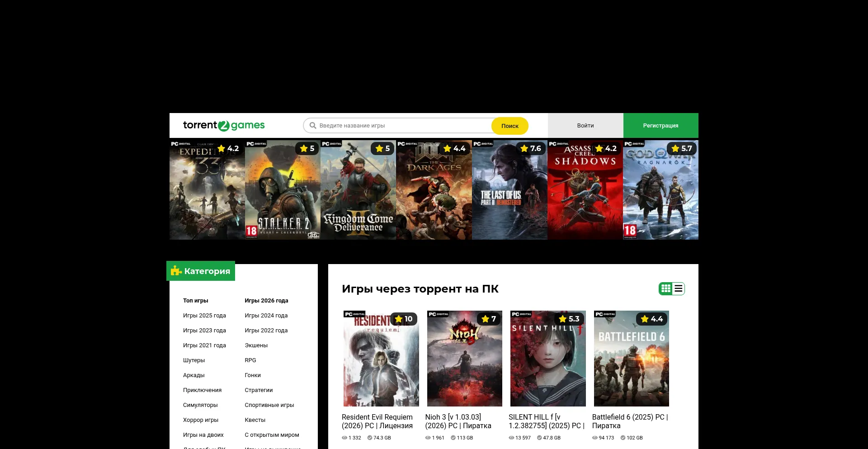
Task: Click the Категория puzzle icon
Action: tap(176, 271)
